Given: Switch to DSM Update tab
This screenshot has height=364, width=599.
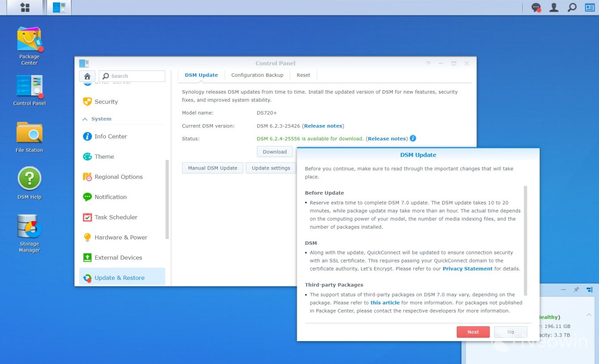Looking at the screenshot, I should [201, 75].
